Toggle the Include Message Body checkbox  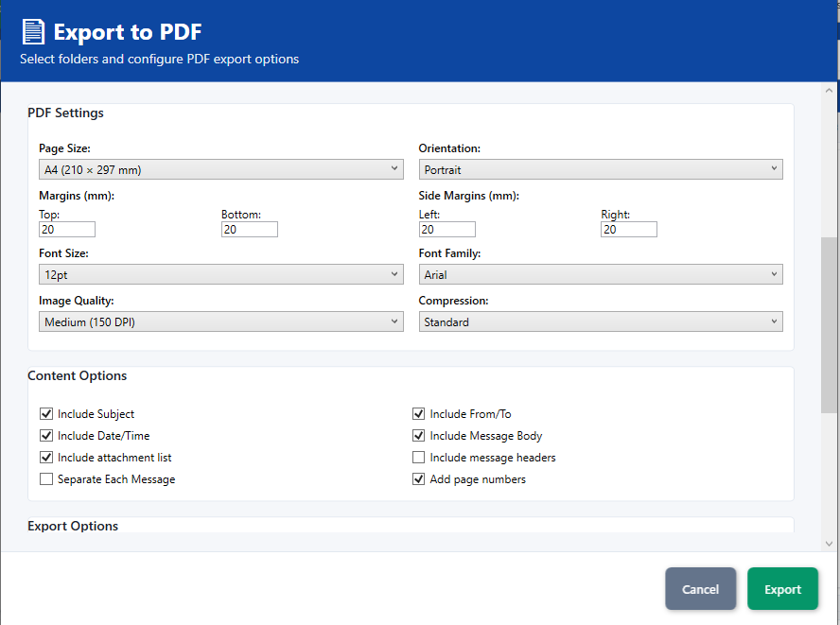click(418, 435)
